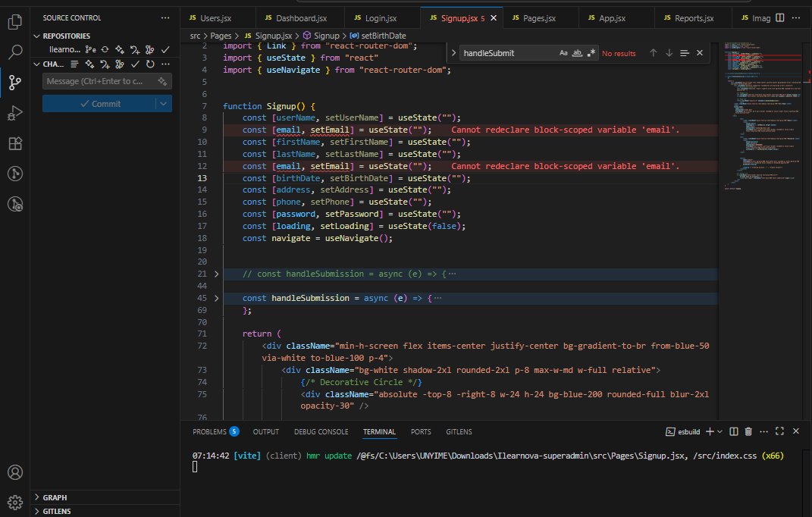Open the Search view in activity bar
The height and width of the screenshot is (517, 812).
click(14, 52)
